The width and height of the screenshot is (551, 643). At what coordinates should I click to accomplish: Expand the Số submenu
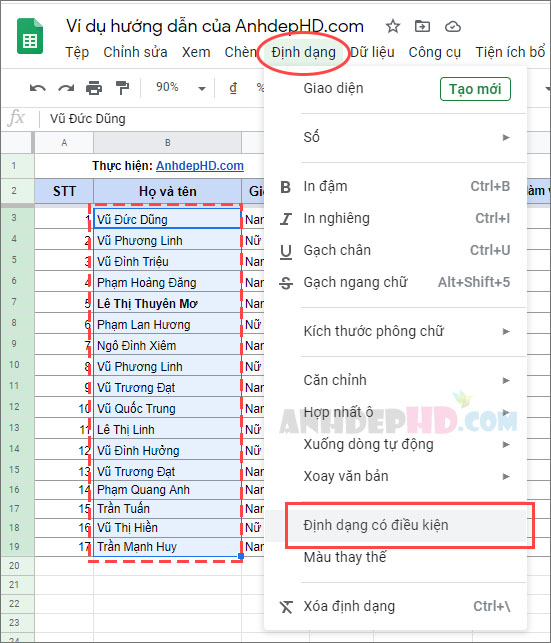pyautogui.click(x=396, y=137)
